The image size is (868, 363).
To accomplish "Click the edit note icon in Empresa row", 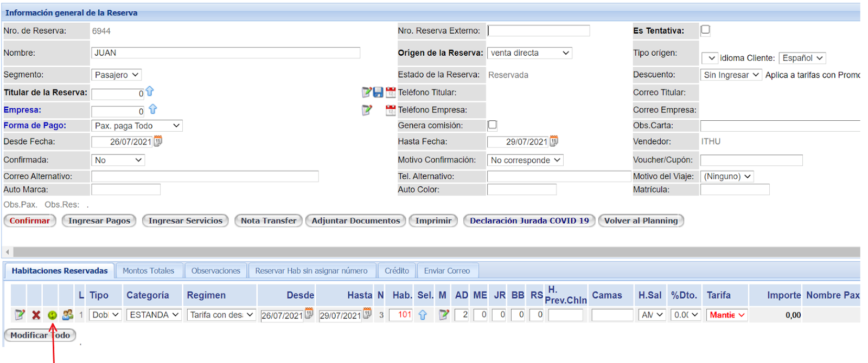I will pyautogui.click(x=367, y=110).
